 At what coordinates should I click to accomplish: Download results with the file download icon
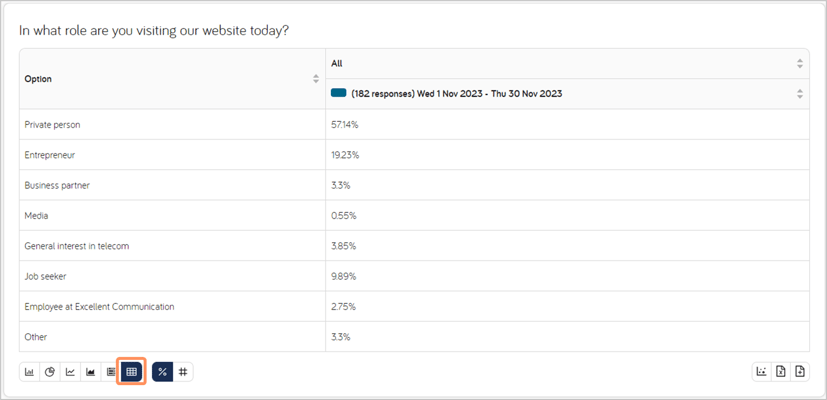800,372
